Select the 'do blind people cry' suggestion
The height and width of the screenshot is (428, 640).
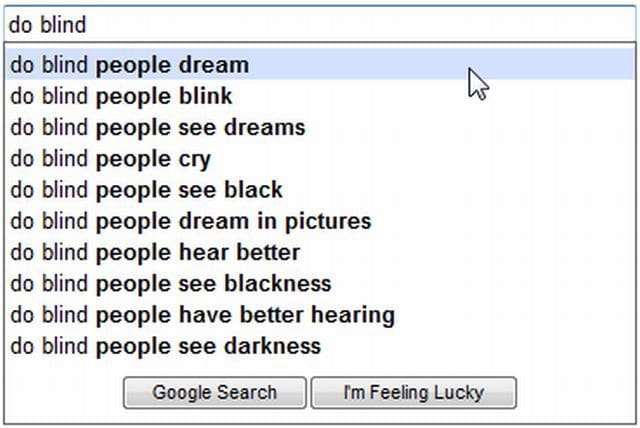[111, 159]
